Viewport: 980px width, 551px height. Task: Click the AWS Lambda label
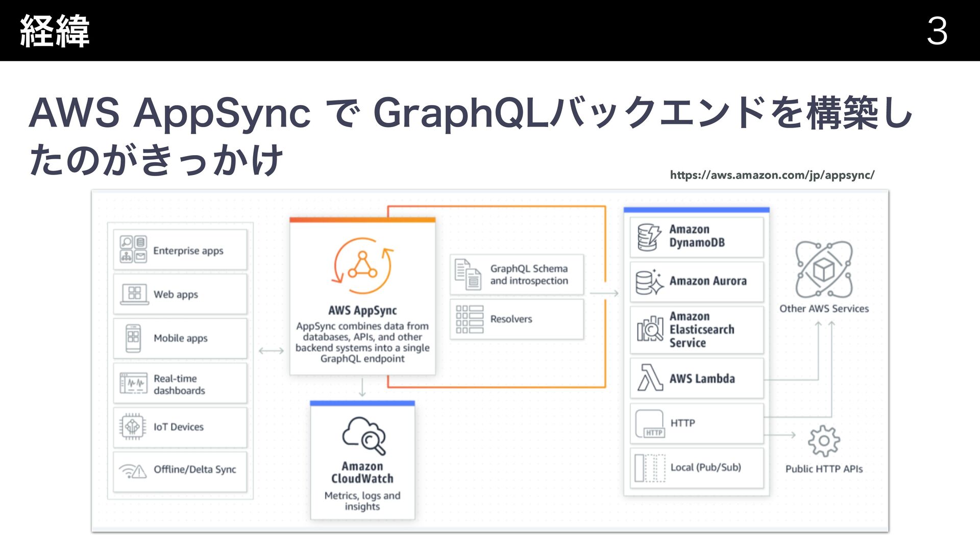pyautogui.click(x=702, y=379)
